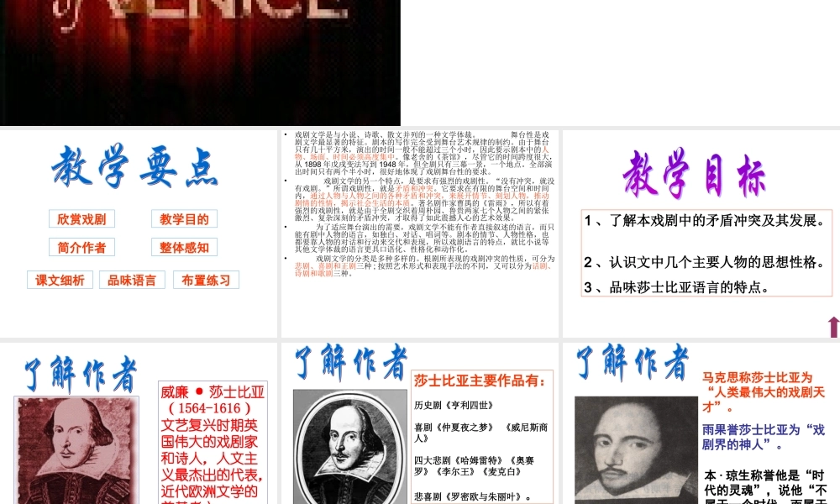Screen dimensions: 840x504
Task: Select the line 历史剧《亨利四世》
Action: pos(454,406)
